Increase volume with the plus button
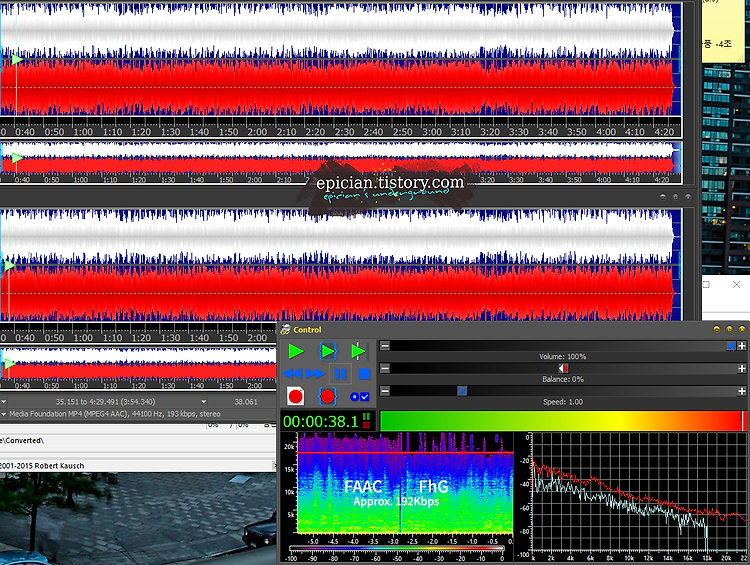Image resolution: width=750 pixels, height=565 pixels. coord(741,345)
